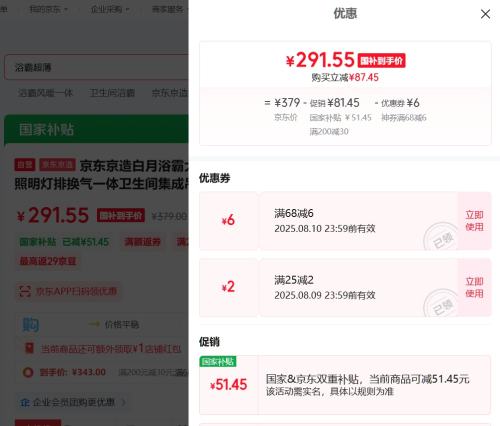Click the 京东APP扫码领优惠 button
The height and width of the screenshot is (426, 500).
(x=68, y=291)
